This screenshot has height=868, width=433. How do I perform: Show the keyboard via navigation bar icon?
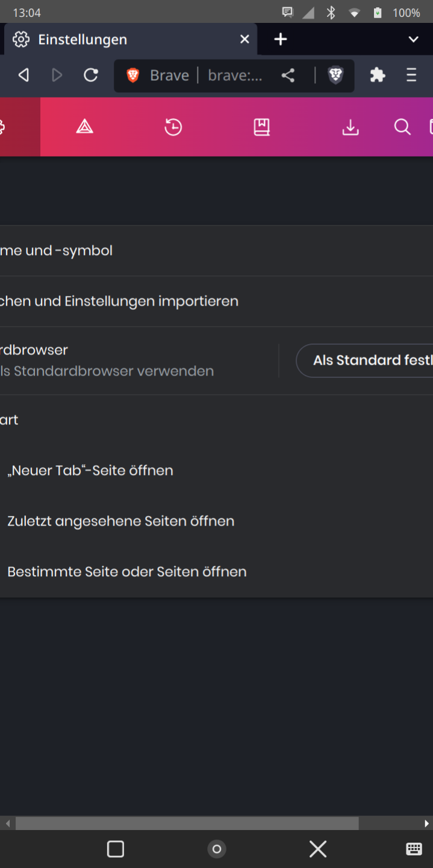point(414,848)
